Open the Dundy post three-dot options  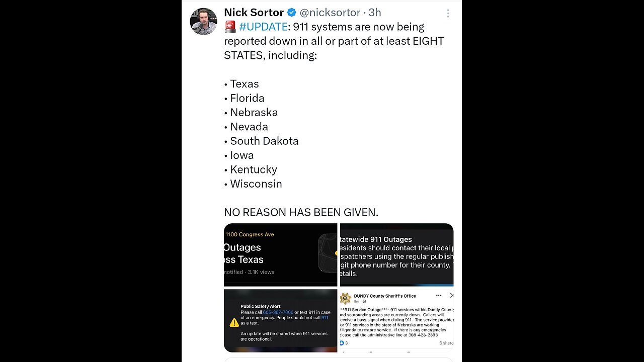tap(439, 296)
